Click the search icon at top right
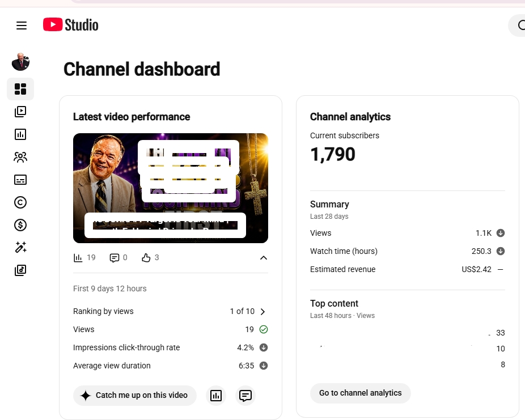 coord(520,25)
